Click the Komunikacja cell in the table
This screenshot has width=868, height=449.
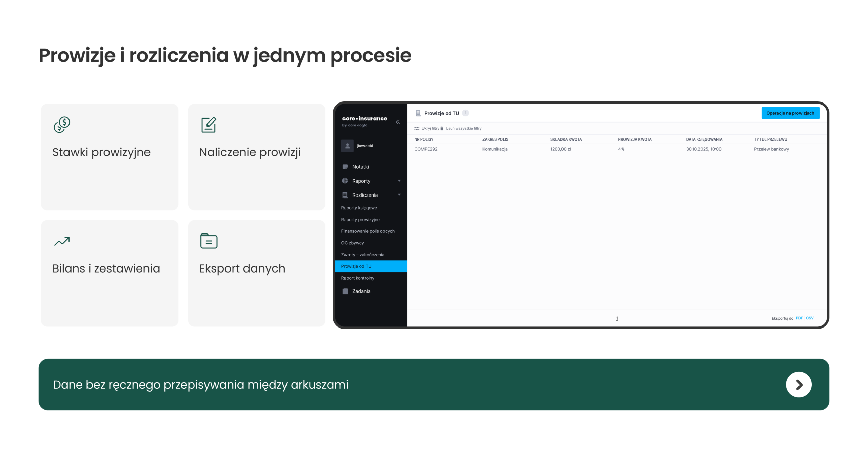pyautogui.click(x=495, y=149)
